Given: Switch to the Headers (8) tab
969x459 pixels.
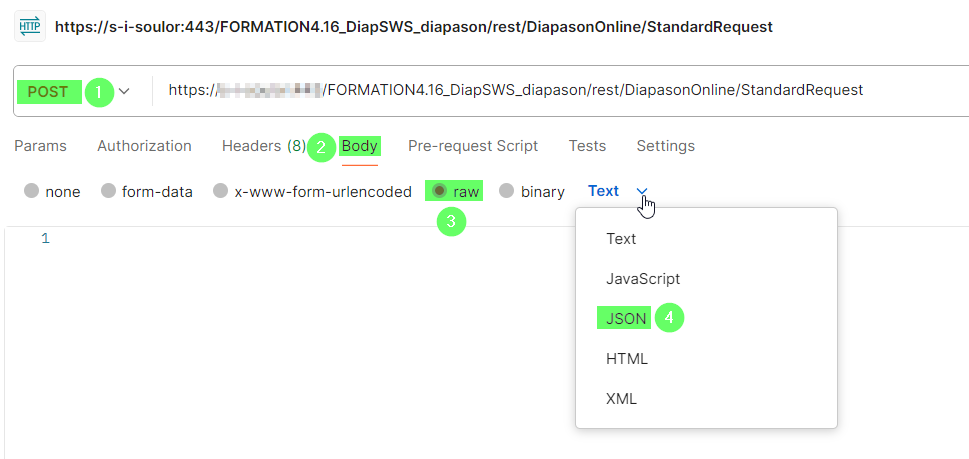Looking at the screenshot, I should coord(263,146).
